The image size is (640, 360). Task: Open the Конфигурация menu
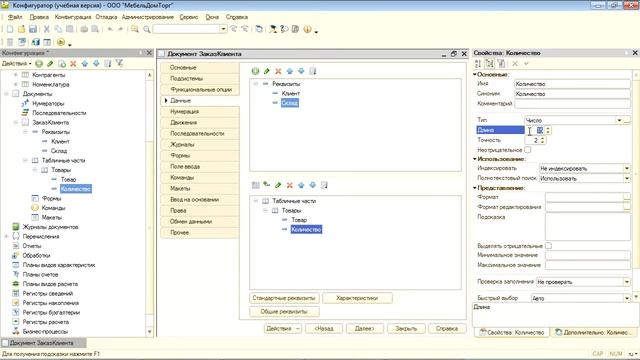(x=73, y=17)
